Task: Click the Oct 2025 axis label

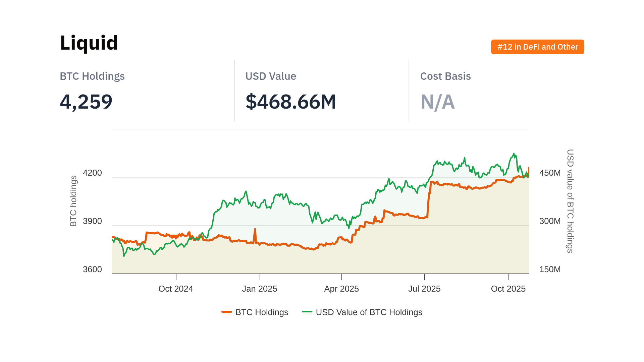Action: pos(508,289)
